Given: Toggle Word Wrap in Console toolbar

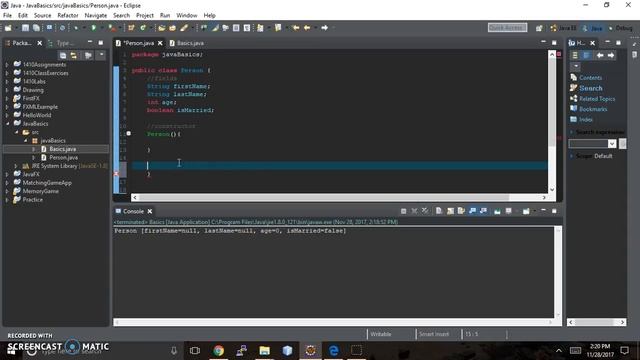Looking at the screenshot, I should [x=461, y=211].
